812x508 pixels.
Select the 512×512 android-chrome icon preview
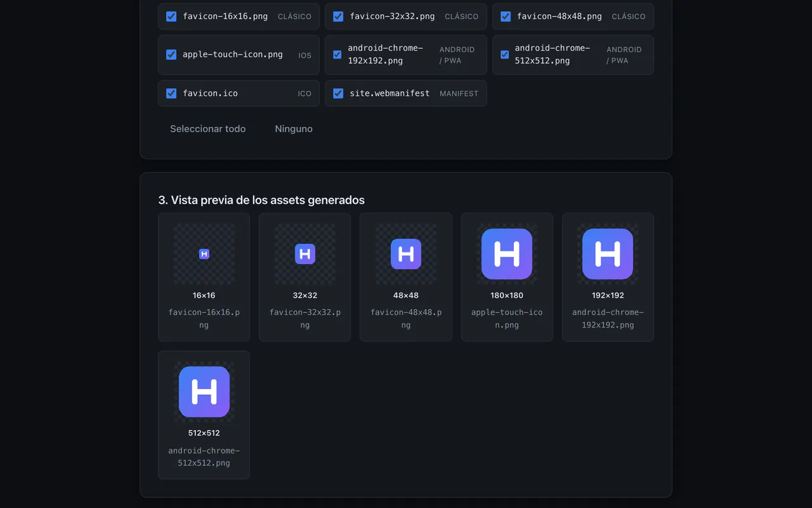click(204, 392)
